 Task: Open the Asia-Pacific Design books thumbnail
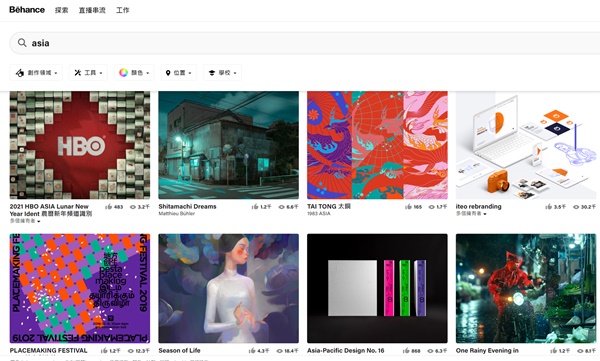coord(377,289)
